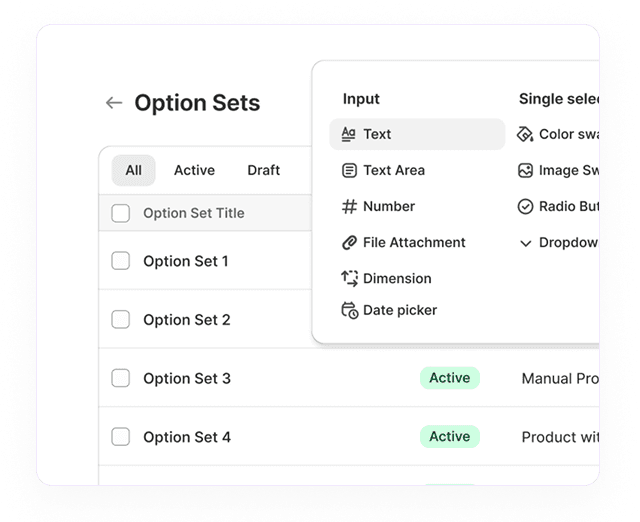Select the Radio Button option icon
Viewport: 640px width, 522px height.
click(525, 206)
